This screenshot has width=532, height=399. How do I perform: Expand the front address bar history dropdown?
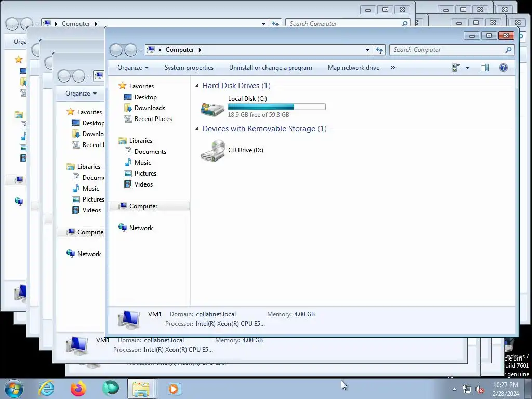pos(367,50)
